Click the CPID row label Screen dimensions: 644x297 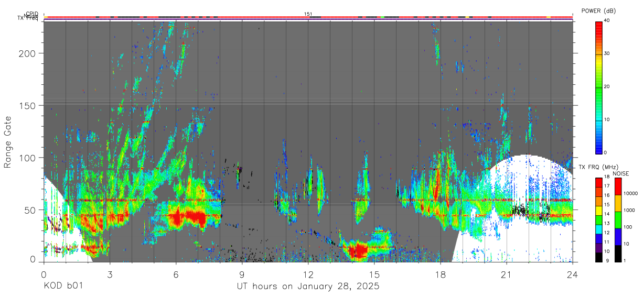[32, 14]
